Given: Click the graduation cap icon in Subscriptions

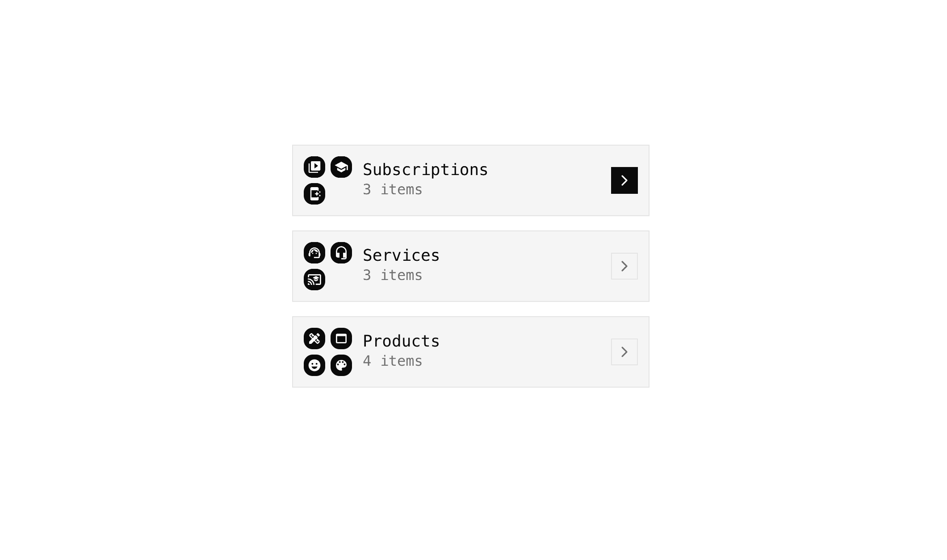Looking at the screenshot, I should 341,167.
